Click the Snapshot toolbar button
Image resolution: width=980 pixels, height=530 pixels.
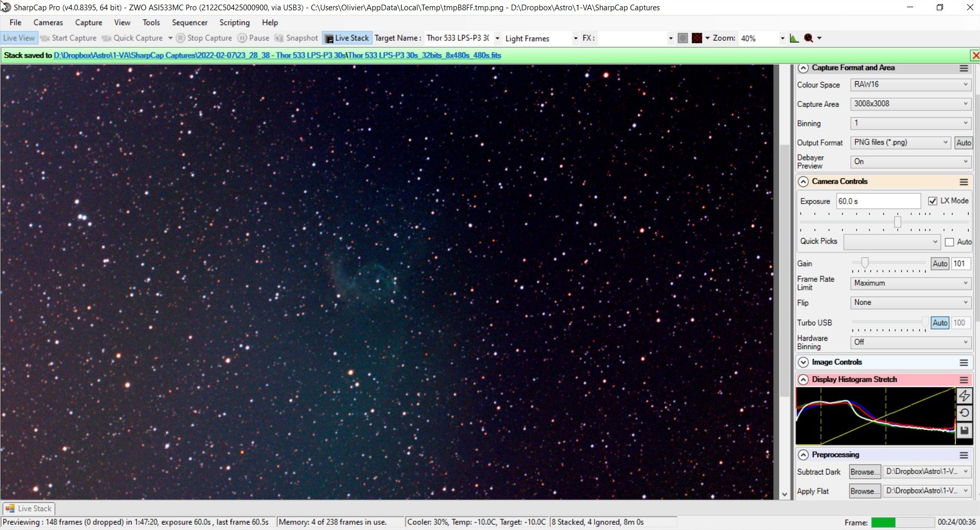[x=297, y=38]
